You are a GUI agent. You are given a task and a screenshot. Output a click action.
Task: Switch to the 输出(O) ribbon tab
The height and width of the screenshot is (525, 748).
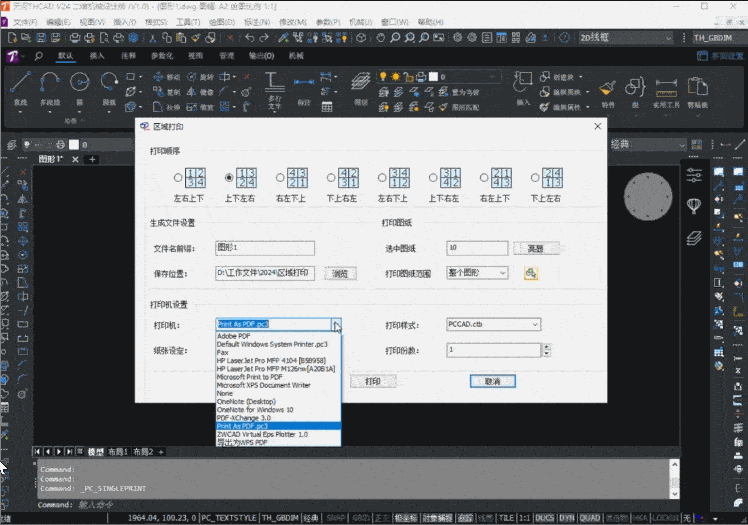pyautogui.click(x=261, y=56)
